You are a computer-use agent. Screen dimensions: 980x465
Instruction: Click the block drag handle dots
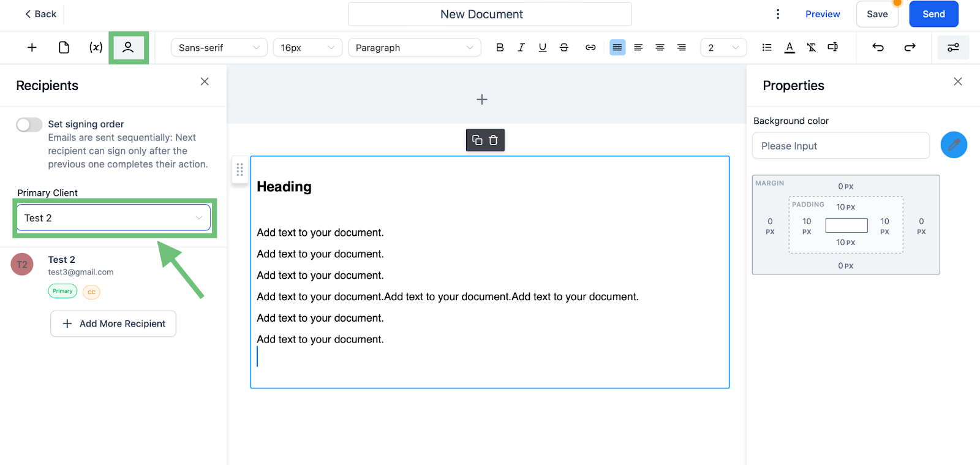click(x=239, y=170)
